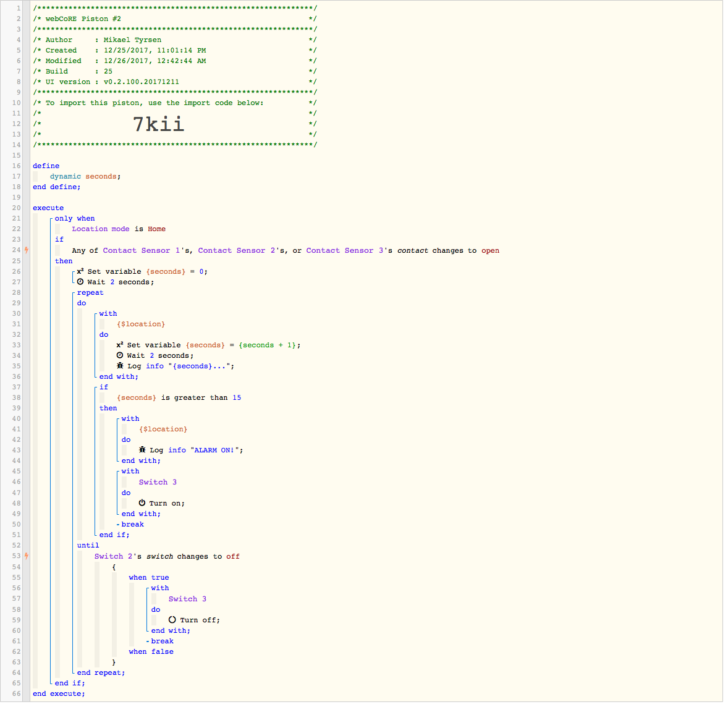This screenshot has width=728, height=707.
Task: Click the Home mode value
Action: click(x=157, y=229)
